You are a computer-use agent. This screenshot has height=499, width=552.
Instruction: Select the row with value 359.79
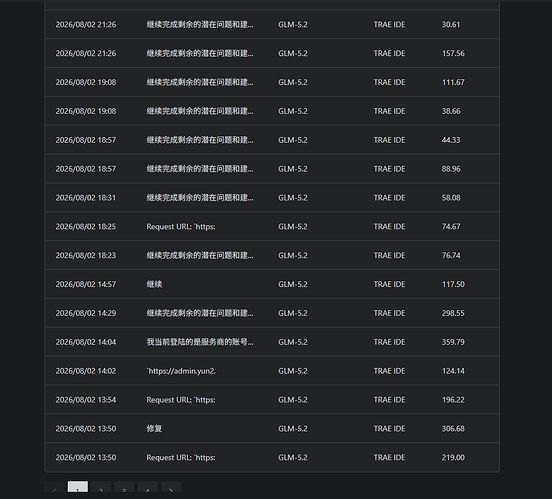272,342
